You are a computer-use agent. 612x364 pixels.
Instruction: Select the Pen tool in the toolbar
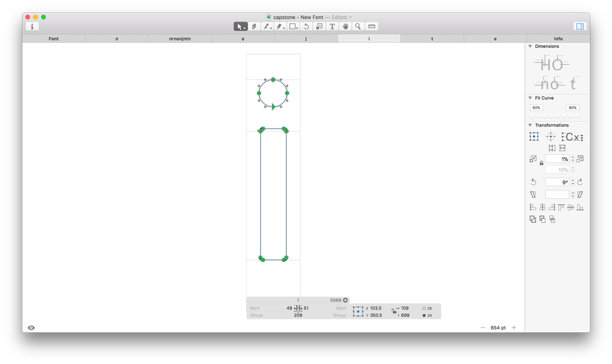[x=267, y=26]
